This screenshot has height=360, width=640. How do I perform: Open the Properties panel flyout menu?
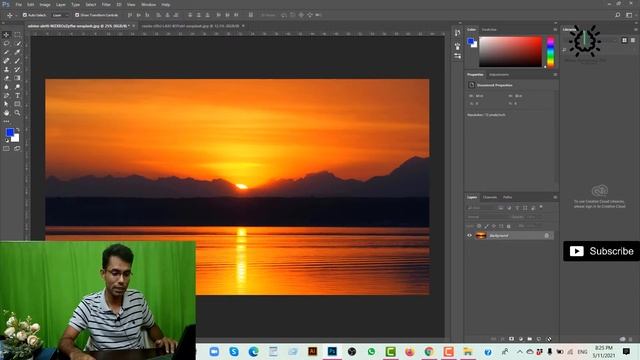pos(555,75)
